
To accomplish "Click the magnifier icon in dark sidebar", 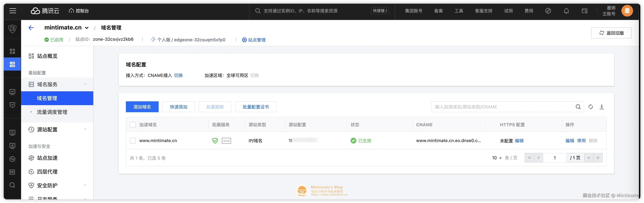I will [12, 185].
